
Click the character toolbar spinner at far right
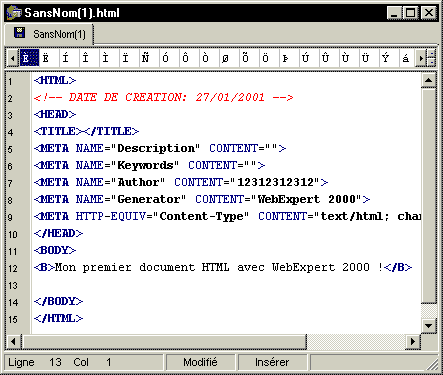coord(431,58)
